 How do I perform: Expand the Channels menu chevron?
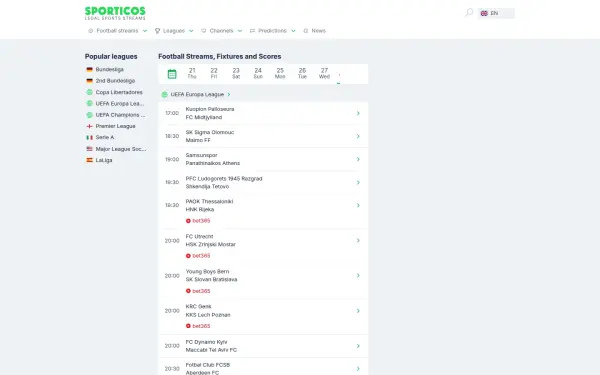pos(240,31)
